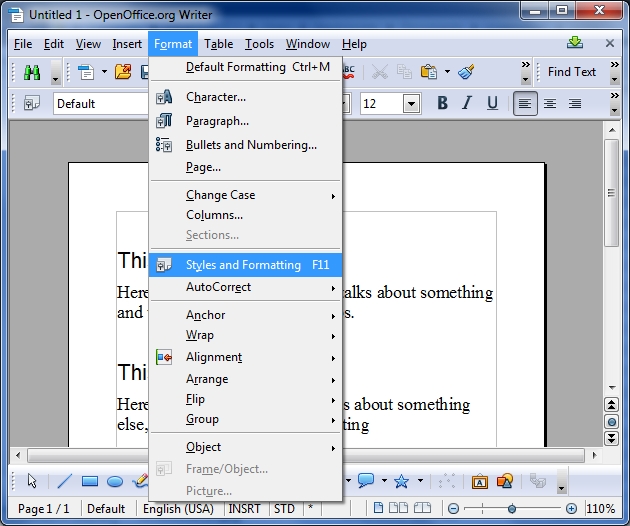Choose Columns... from Format menu
This screenshot has width=630, height=526.
tap(245, 215)
